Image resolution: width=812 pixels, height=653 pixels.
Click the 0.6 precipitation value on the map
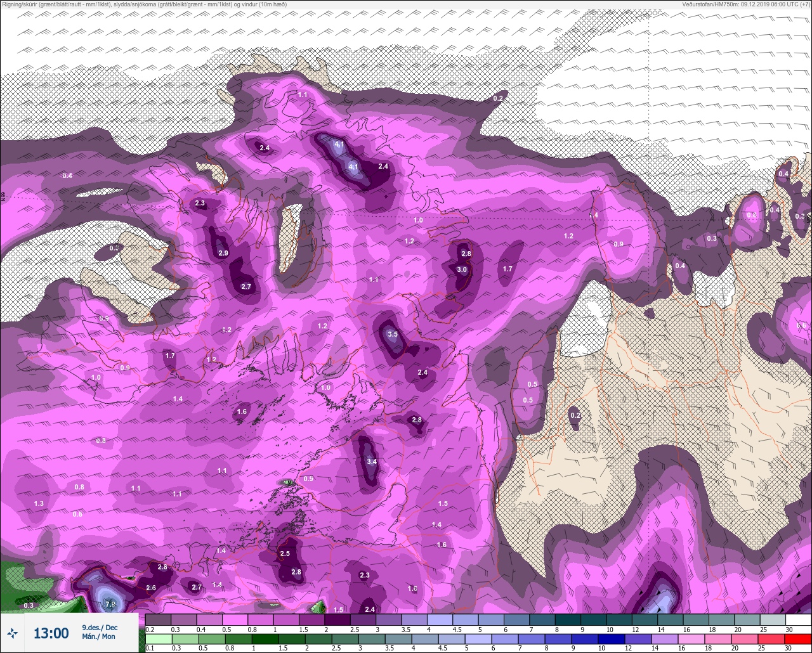(x=801, y=325)
